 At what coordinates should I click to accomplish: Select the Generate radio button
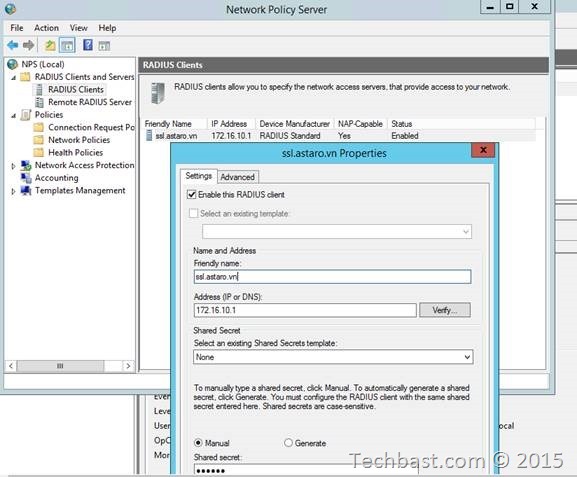pyautogui.click(x=288, y=443)
